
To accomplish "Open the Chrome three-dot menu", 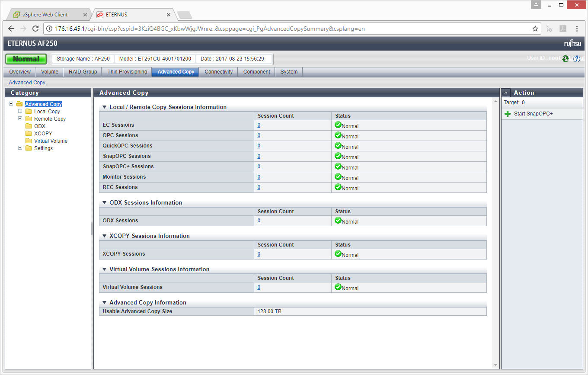I will click(577, 29).
